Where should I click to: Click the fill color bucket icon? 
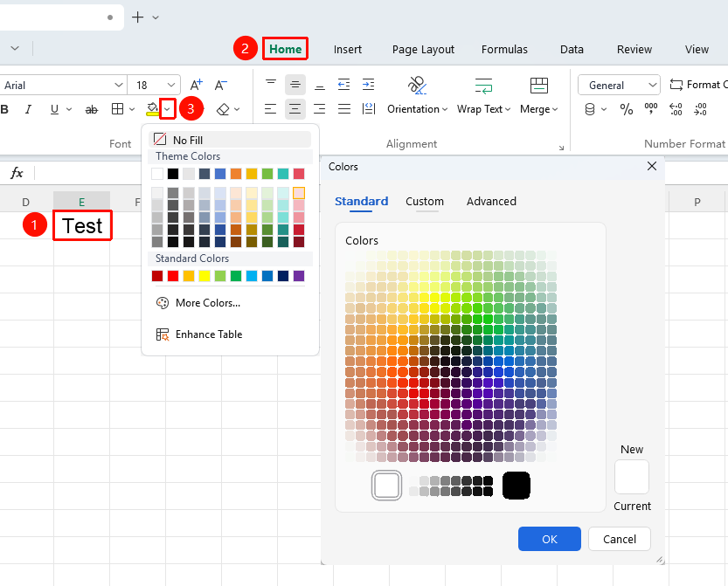[152, 109]
